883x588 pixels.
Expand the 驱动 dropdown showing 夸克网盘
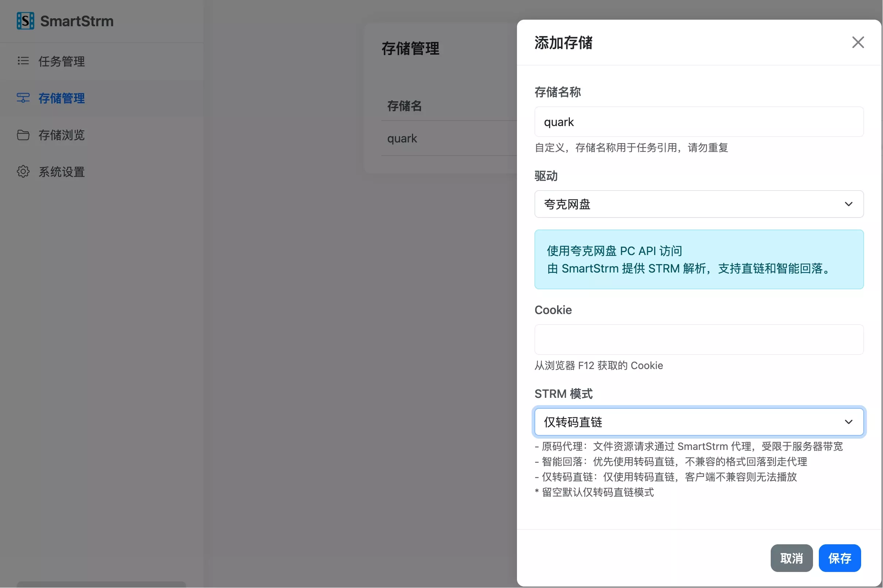tap(699, 204)
